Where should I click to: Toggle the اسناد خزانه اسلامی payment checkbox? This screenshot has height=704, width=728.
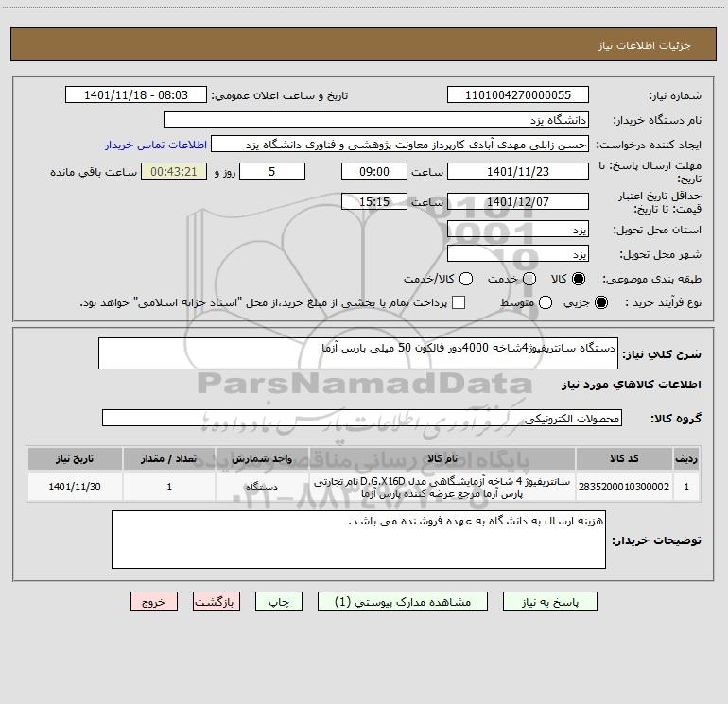coord(459,302)
